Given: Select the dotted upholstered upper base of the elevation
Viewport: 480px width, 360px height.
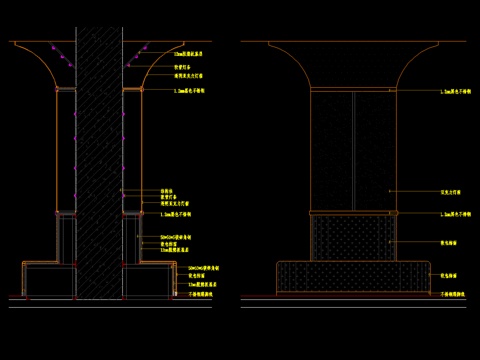Looking at the screenshot, I should coord(353,238).
